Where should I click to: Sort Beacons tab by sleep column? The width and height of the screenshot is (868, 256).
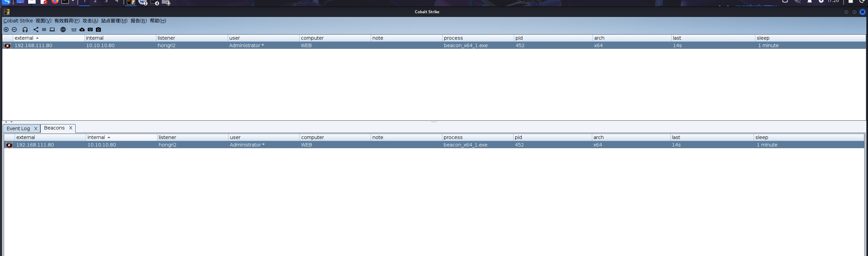pos(809,137)
